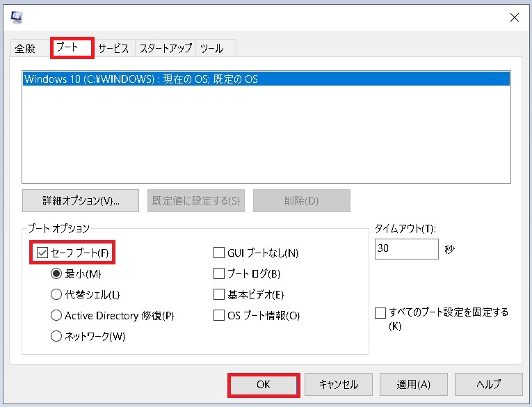Tick the OS ブート情報(O) checkbox
Screen dimensions: 532x407
click(219, 315)
